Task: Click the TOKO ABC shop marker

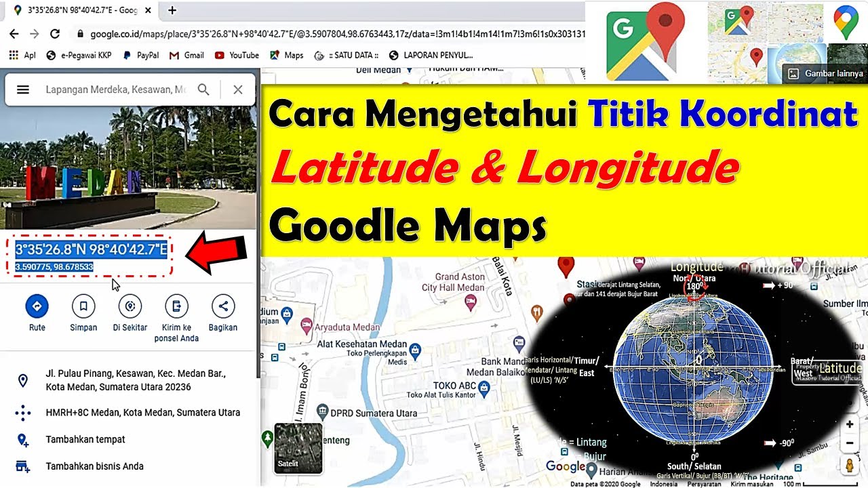Action: coord(484,388)
